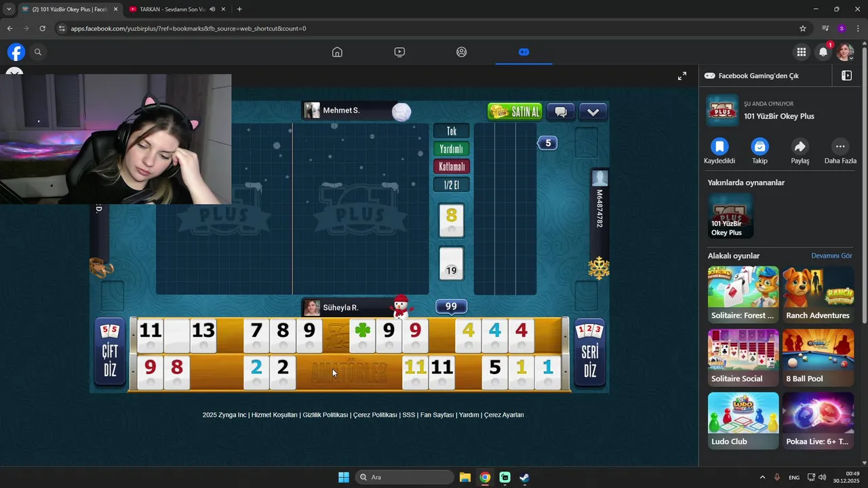Click the Çerez Ayarları link
The height and width of the screenshot is (488, 868).
(504, 415)
